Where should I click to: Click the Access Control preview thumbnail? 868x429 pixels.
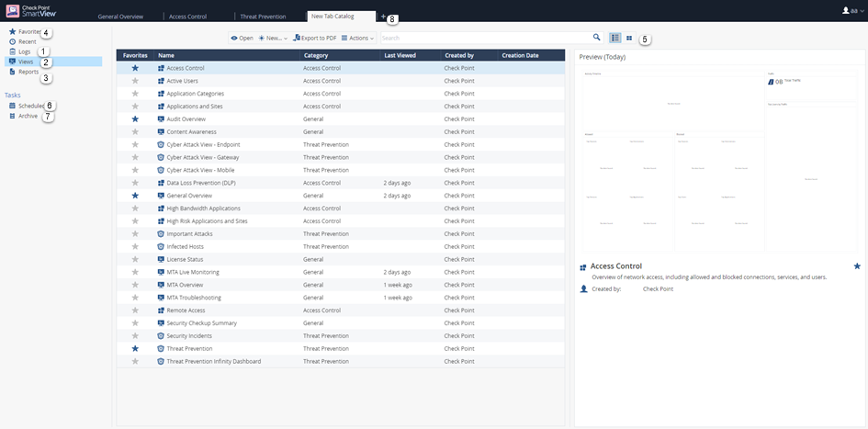tap(720, 160)
